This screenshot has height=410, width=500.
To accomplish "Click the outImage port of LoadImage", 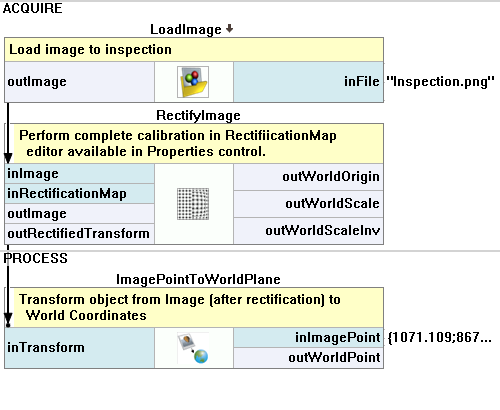I will [x=79, y=82].
